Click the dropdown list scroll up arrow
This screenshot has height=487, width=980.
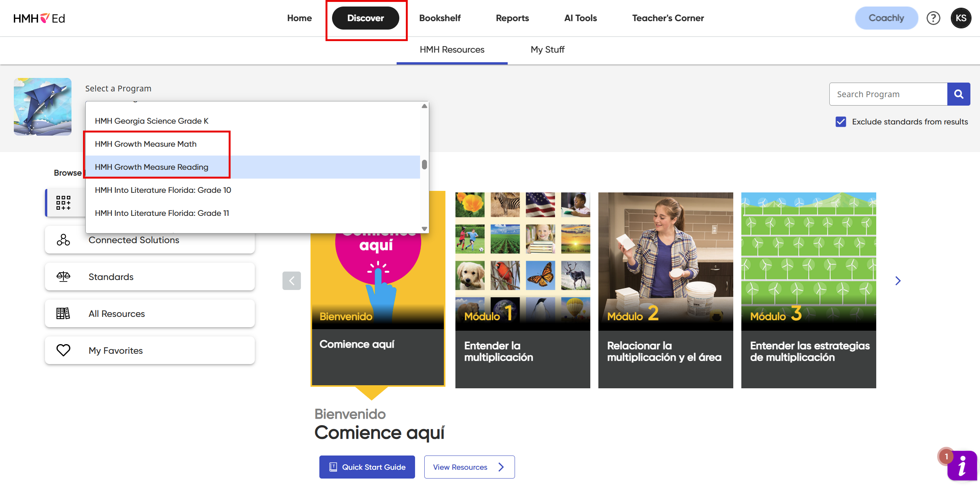coord(424,106)
